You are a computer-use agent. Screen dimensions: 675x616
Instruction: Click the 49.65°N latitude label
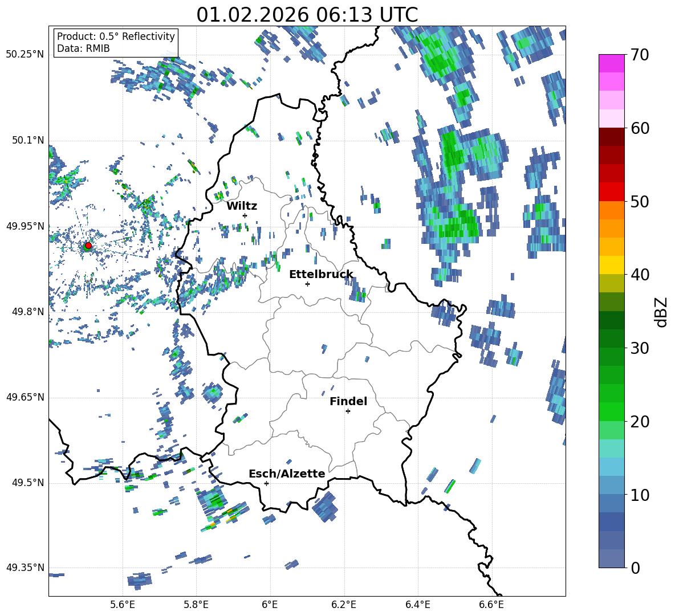25,397
